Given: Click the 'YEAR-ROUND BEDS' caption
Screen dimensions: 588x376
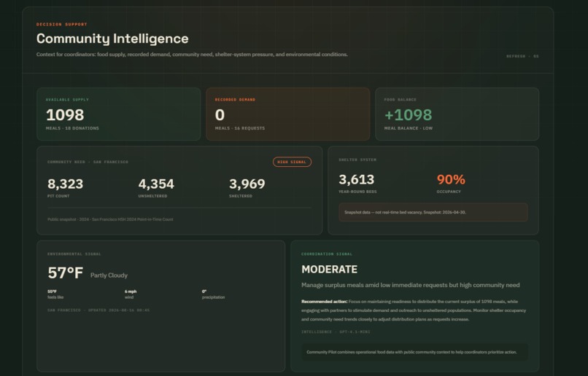Looking at the screenshot, I should (x=357, y=192).
